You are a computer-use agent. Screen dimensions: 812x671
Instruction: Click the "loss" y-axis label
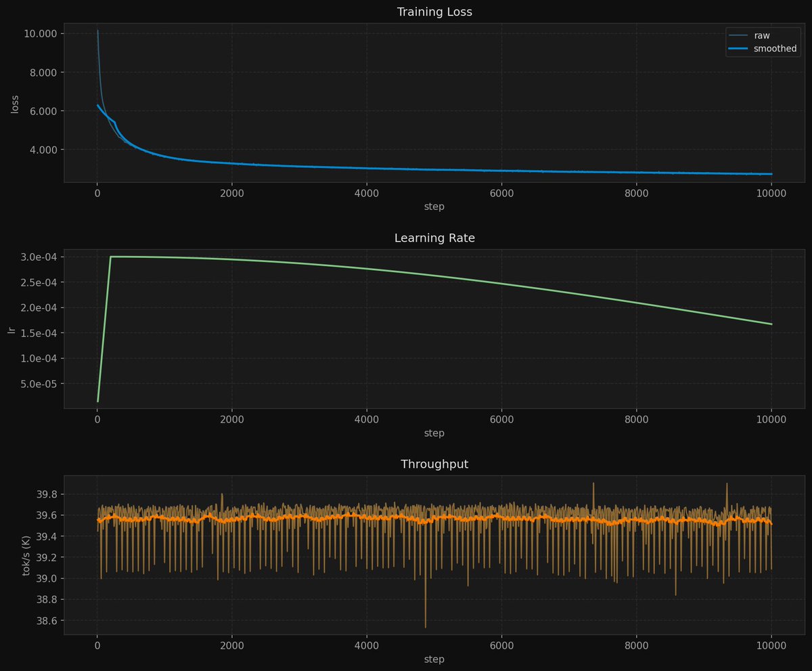click(x=14, y=103)
